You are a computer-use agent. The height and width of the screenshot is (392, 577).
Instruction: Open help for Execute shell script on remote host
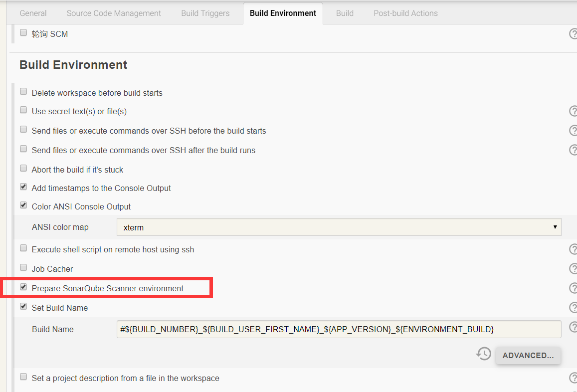click(574, 249)
